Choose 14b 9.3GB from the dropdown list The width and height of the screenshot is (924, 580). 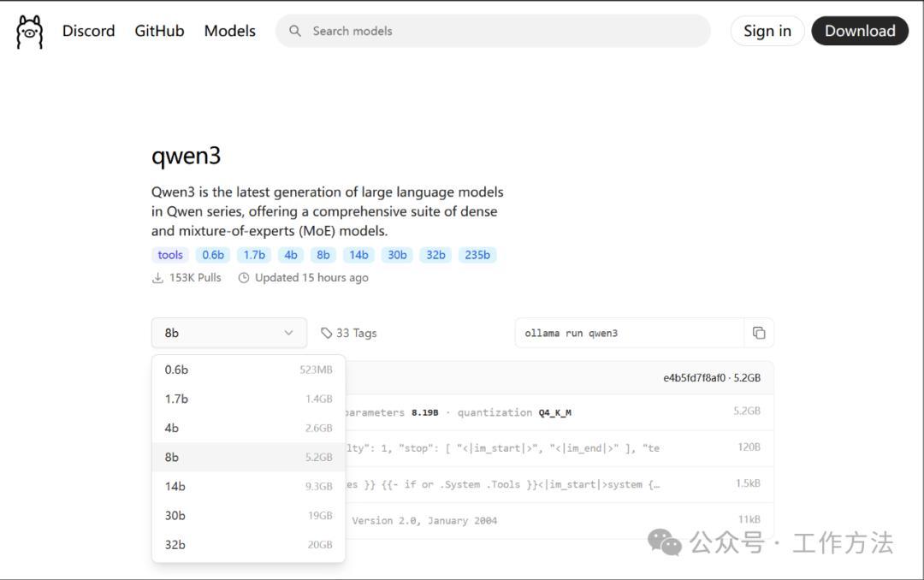(248, 486)
